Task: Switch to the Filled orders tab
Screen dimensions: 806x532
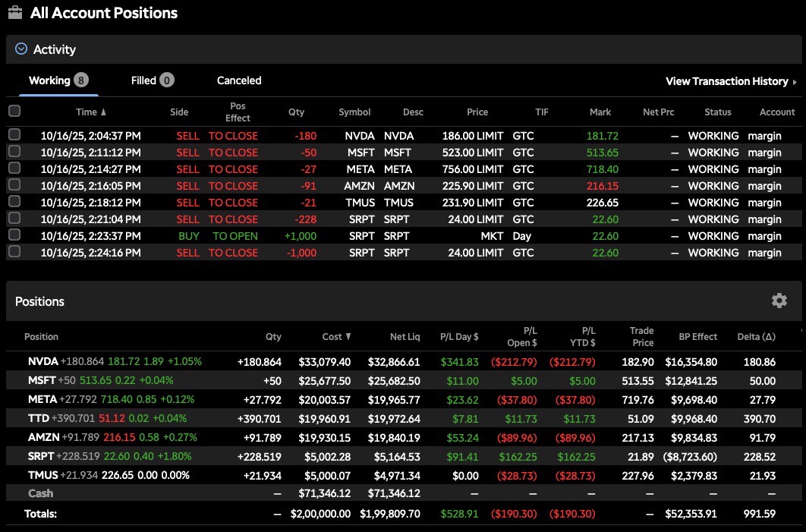Action: (x=143, y=80)
